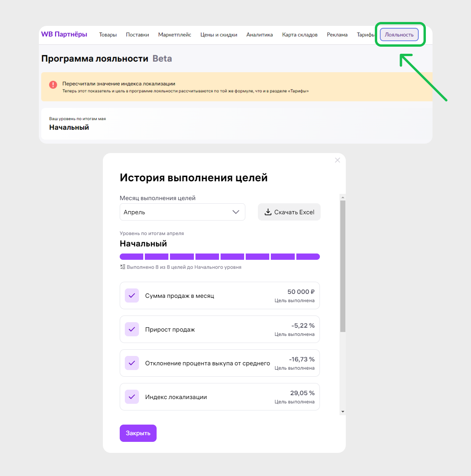Click the download icon on Скачать Excel
Screen dimensions: 471x476
click(268, 212)
